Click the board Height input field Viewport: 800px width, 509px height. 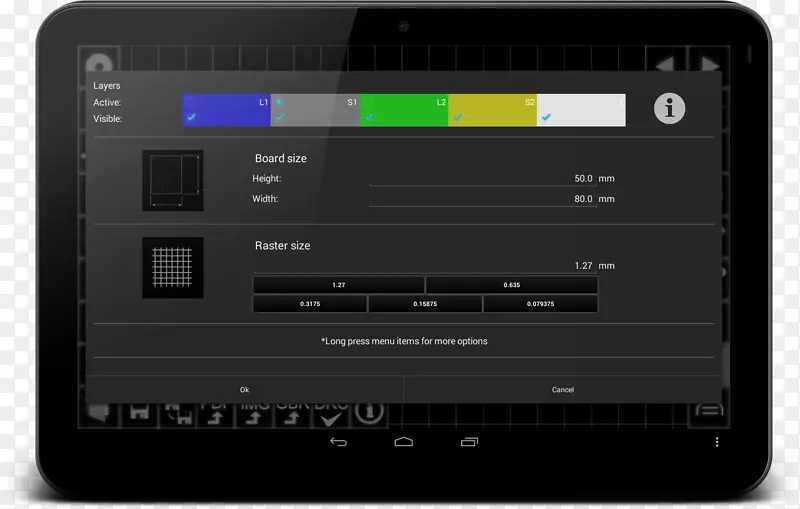[482, 178]
